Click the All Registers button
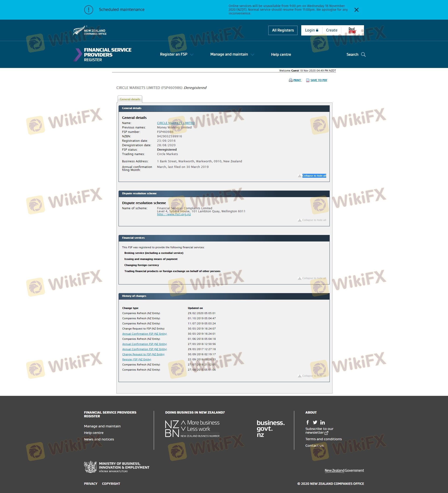Image resolution: width=448 pixels, height=493 pixels. click(283, 30)
